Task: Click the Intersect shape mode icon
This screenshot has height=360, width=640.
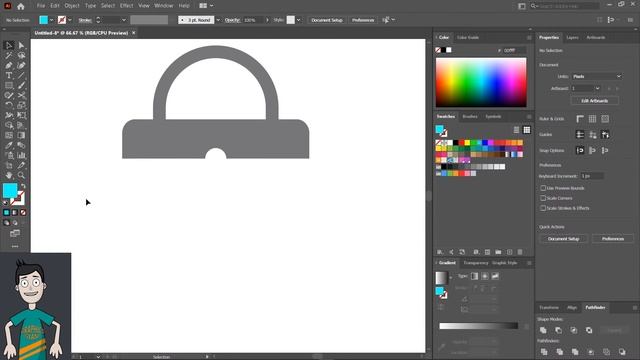Action: coord(573,330)
